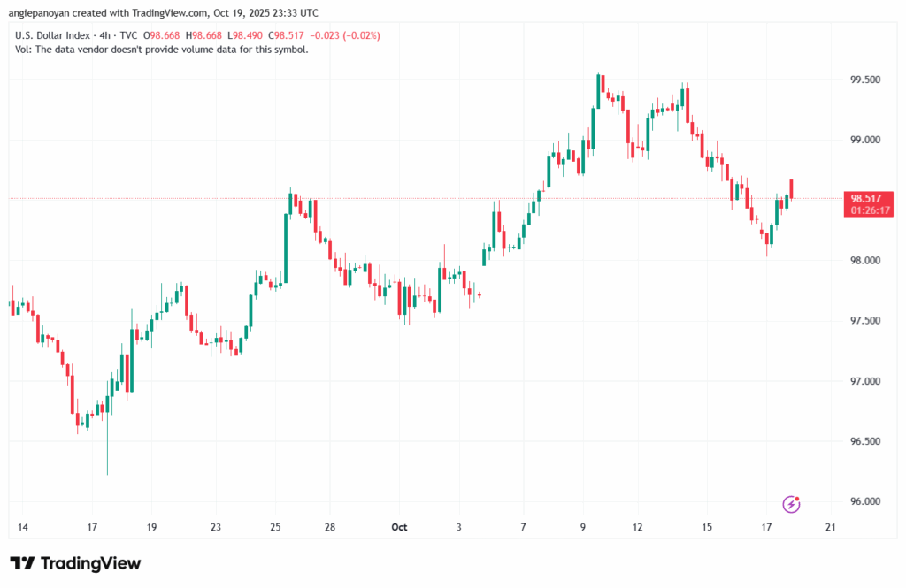This screenshot has height=588, width=906.
Task: Click the 98.000 price axis label
Action: (x=864, y=261)
